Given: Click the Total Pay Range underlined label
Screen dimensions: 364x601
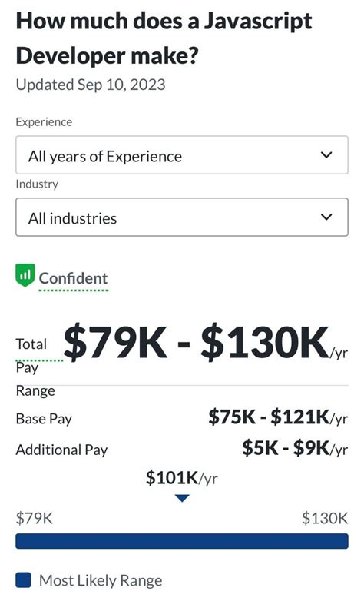Looking at the screenshot, I should coord(35,367).
